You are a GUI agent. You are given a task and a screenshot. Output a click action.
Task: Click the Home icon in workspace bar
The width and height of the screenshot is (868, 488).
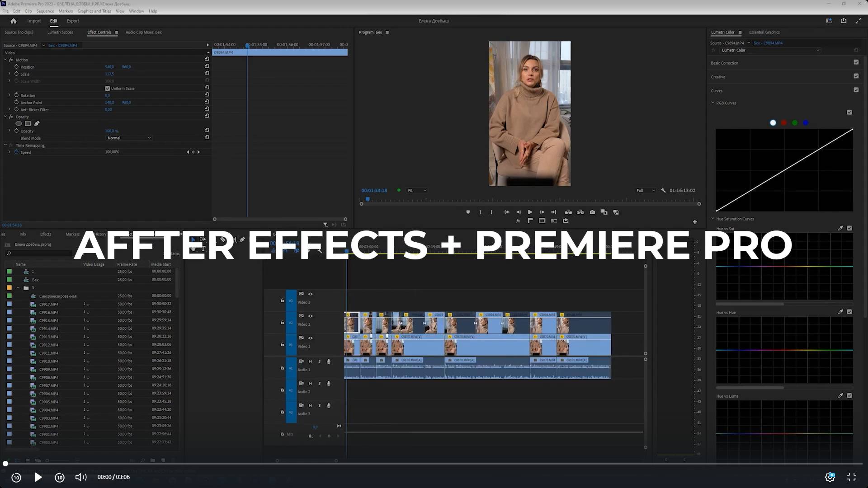[14, 21]
